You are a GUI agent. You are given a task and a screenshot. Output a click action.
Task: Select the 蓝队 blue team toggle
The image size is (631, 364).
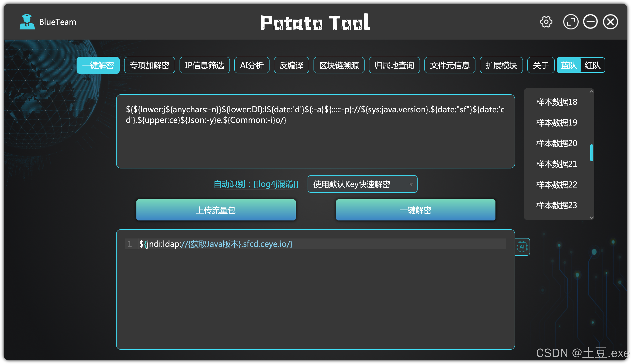(569, 66)
